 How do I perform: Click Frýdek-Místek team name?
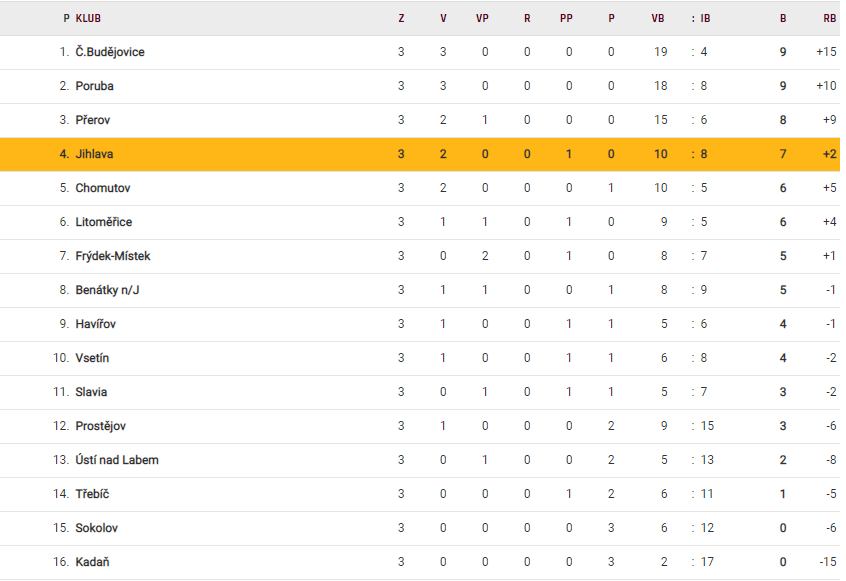pyautogui.click(x=113, y=256)
